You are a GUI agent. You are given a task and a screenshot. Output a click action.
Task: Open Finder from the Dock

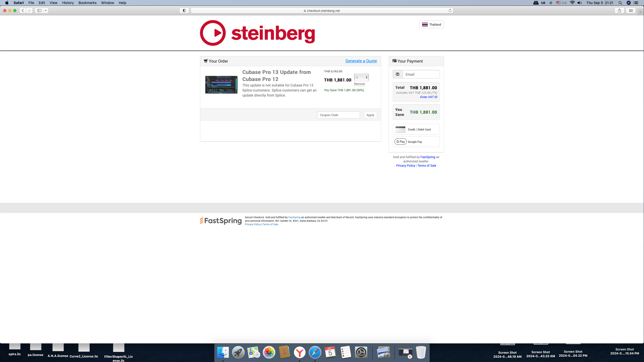(223, 352)
